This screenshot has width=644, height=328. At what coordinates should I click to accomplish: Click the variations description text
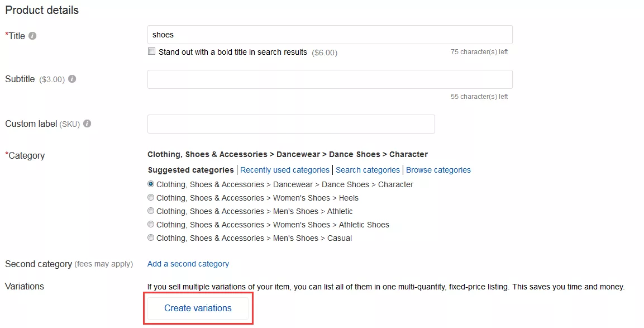pyautogui.click(x=385, y=287)
